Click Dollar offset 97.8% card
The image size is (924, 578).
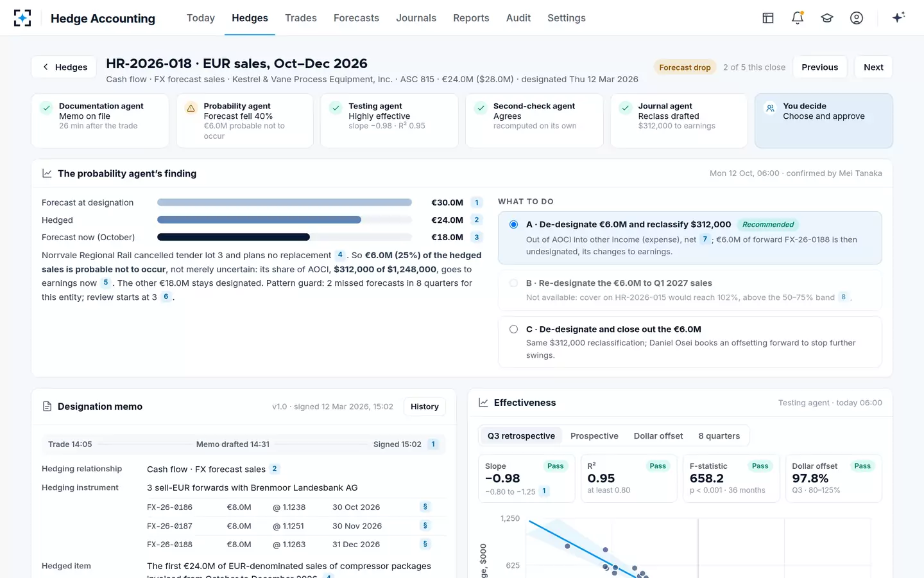(834, 478)
